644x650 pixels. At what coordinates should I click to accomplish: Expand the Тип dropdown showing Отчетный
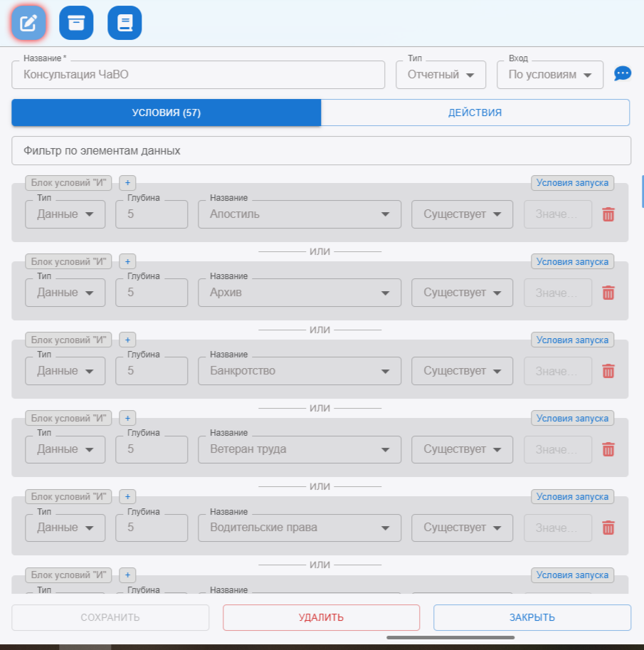pyautogui.click(x=440, y=75)
